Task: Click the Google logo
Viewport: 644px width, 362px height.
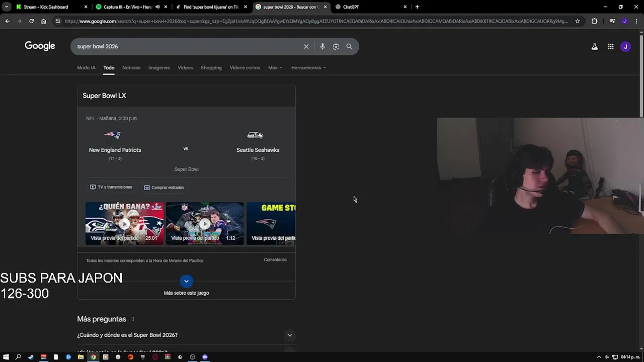Action: point(40,46)
